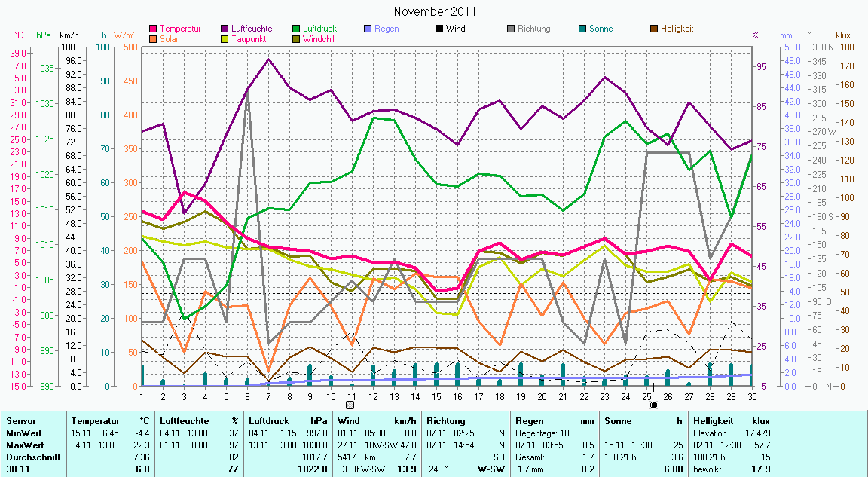Viewport: 868px width, 477px height.
Task: Click the new moon icon below day 25
Action: [x=654, y=405]
